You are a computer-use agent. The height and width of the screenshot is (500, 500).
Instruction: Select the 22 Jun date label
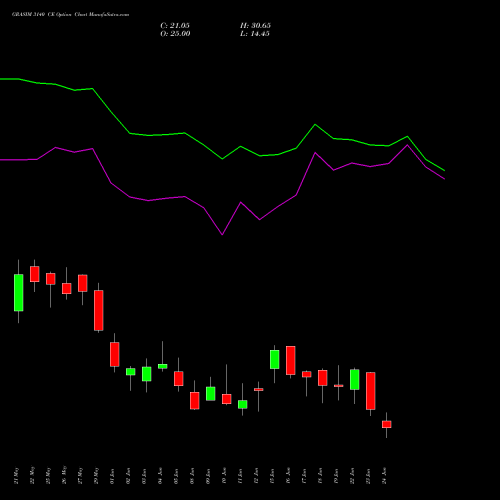[x=353, y=476]
